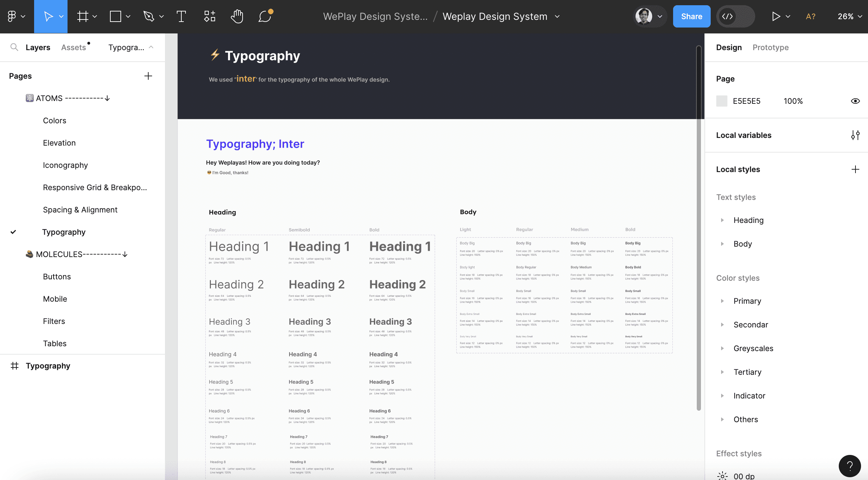The height and width of the screenshot is (480, 868).
Task: Open the Comment tool
Action: point(265,16)
